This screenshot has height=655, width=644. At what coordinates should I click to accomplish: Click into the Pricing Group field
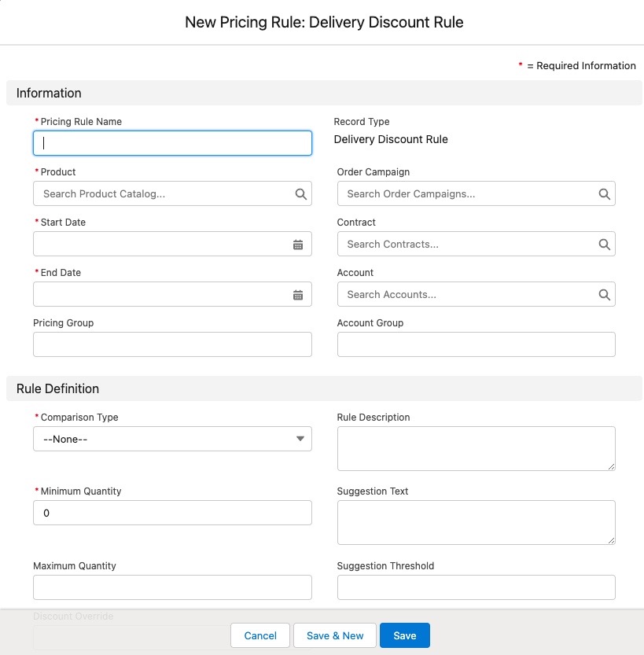(172, 344)
